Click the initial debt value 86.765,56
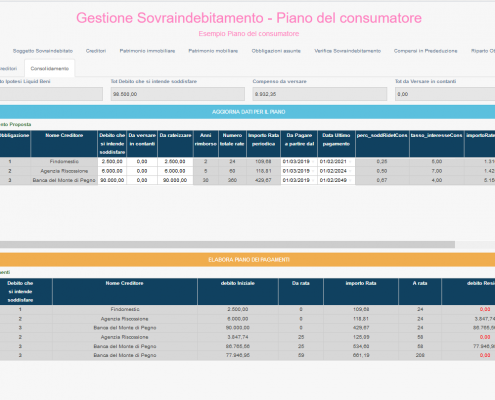The height and width of the screenshot is (400, 495). (x=238, y=346)
